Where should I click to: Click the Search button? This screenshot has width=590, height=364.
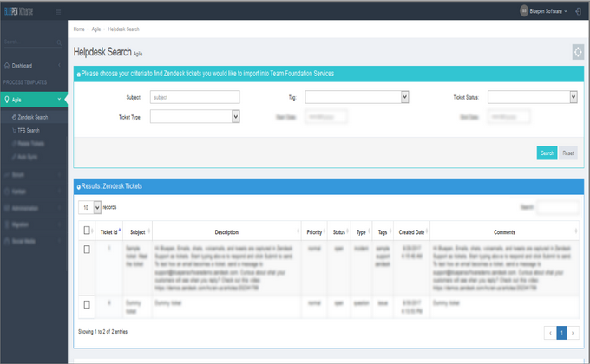coord(547,153)
